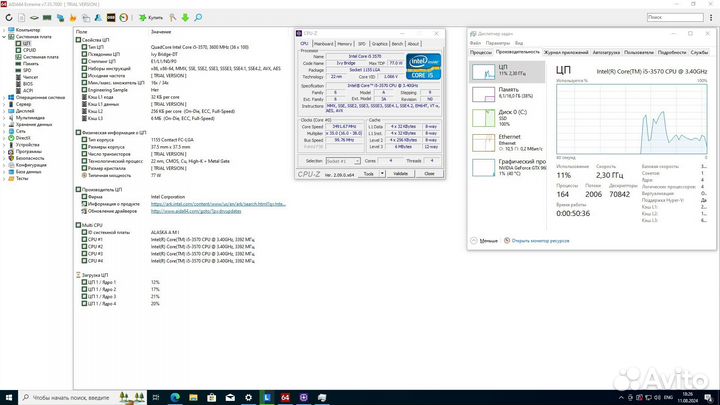Click Меньше to collapse Task Manager

[484, 241]
